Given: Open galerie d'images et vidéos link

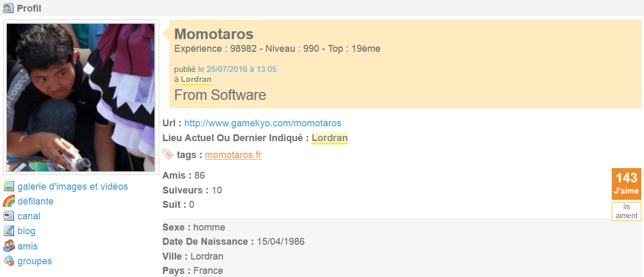Looking at the screenshot, I should click(72, 187).
